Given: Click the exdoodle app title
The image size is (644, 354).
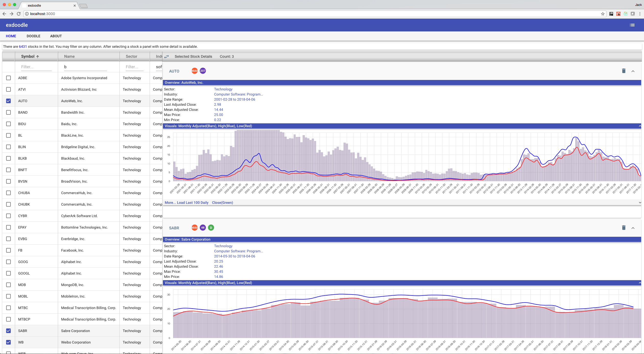Looking at the screenshot, I should (17, 25).
